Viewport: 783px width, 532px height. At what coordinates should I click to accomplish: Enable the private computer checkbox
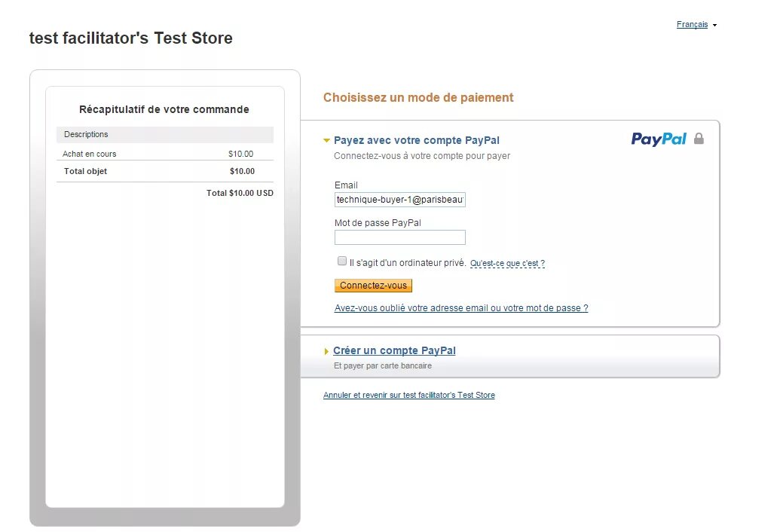[x=342, y=261]
